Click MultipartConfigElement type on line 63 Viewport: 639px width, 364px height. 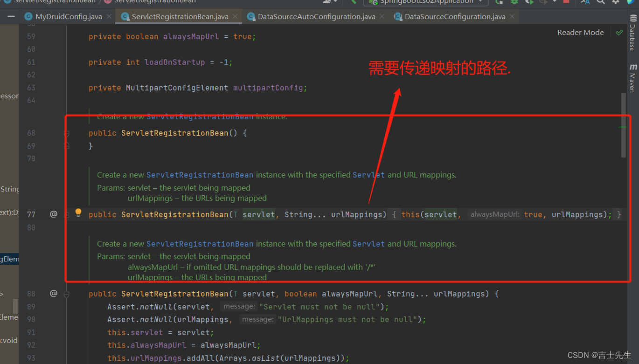pyautogui.click(x=177, y=88)
